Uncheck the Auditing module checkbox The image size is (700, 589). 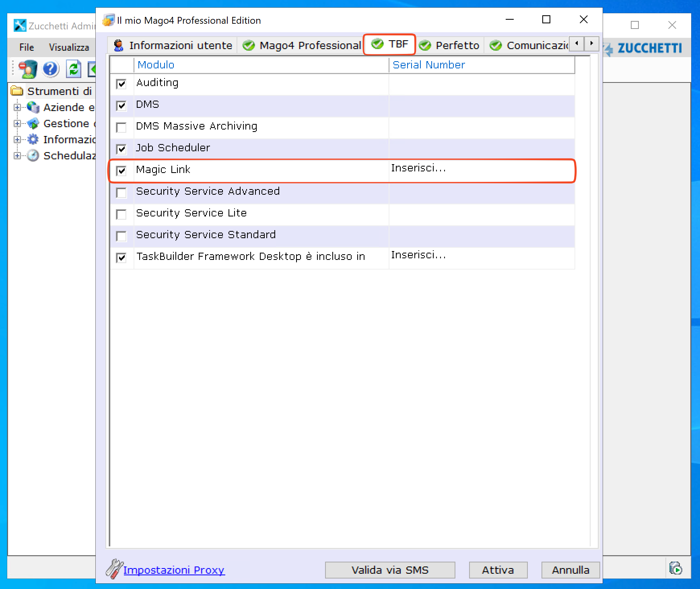point(121,84)
